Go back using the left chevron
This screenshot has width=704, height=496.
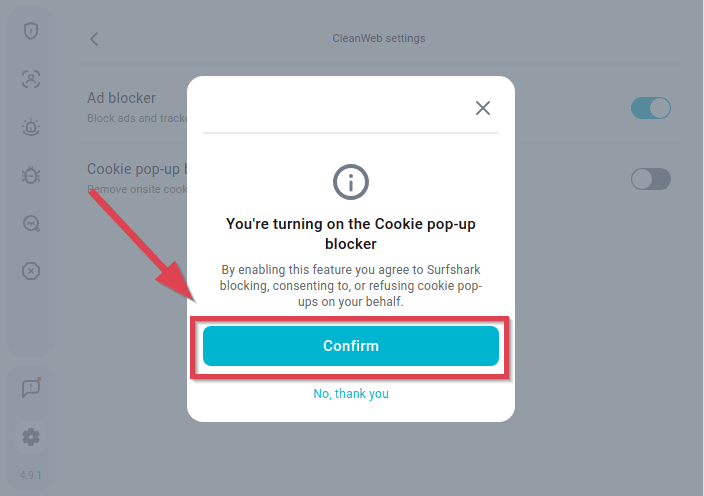coord(94,39)
